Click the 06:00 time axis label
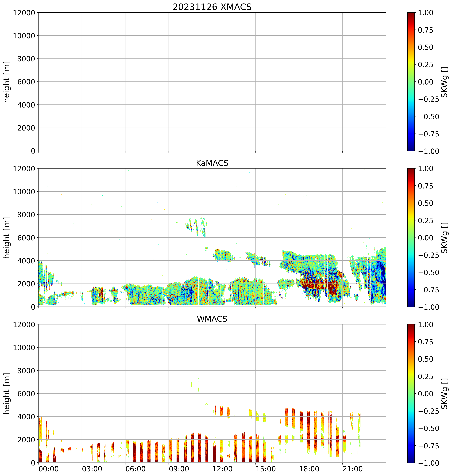Viewport: 452px width, 476px height. tap(135, 469)
